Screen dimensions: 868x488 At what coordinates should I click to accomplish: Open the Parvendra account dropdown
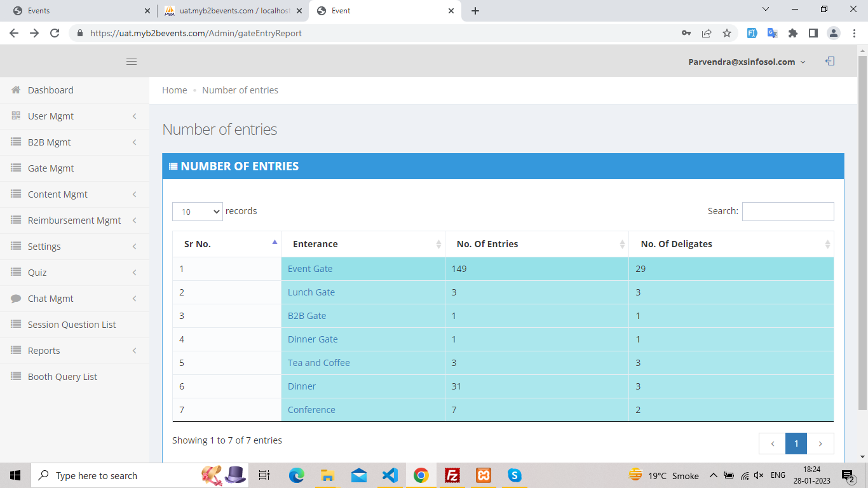pyautogui.click(x=747, y=62)
